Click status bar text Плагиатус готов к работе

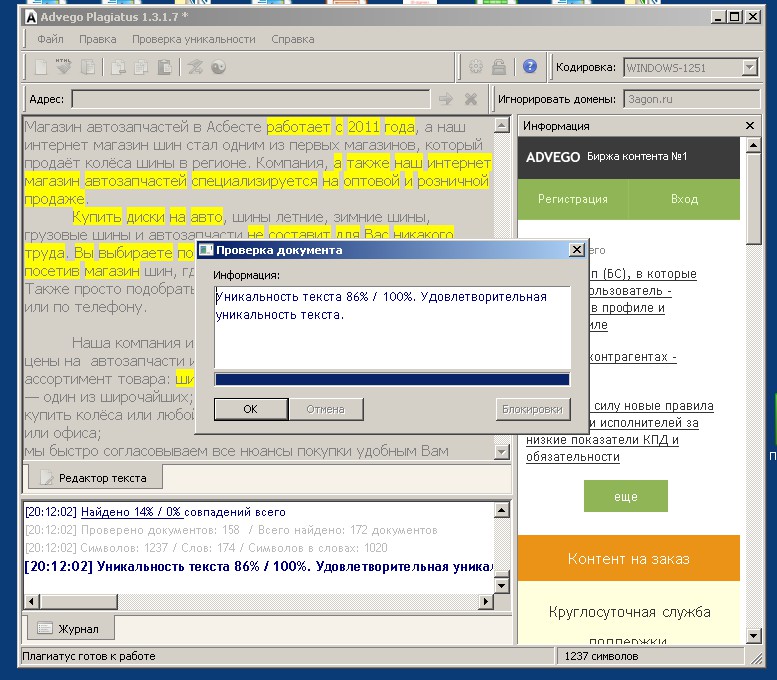tap(89, 656)
